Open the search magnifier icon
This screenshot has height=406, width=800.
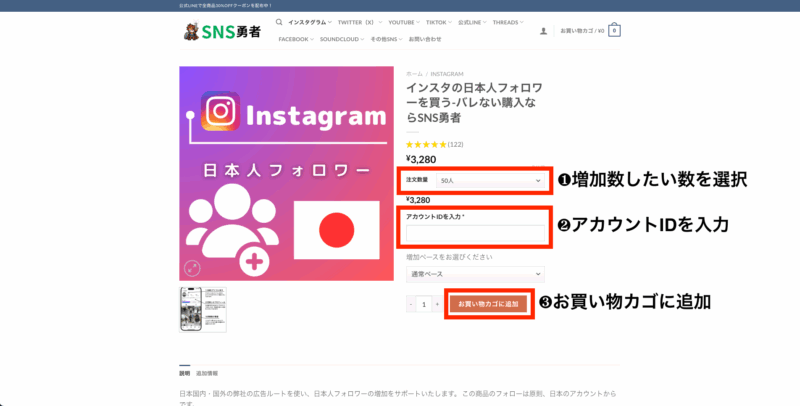click(x=279, y=22)
